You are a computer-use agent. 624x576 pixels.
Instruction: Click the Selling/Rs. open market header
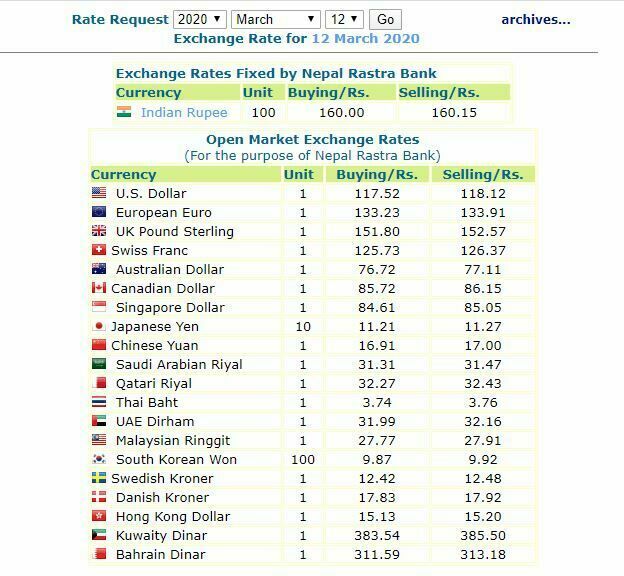pyautogui.click(x=483, y=174)
